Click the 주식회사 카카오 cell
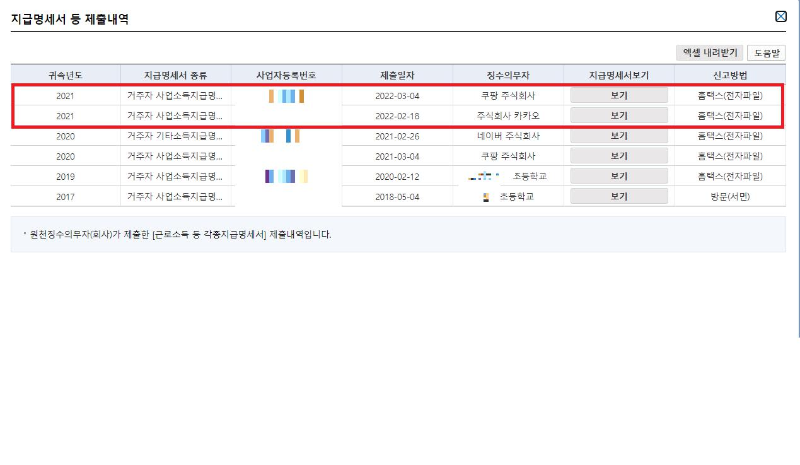The width and height of the screenshot is (800, 465). click(508, 116)
